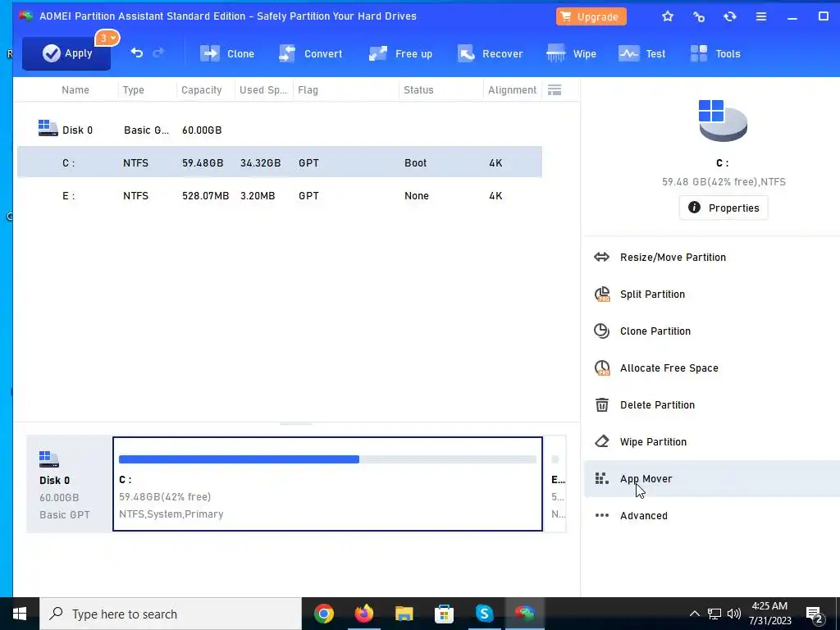This screenshot has width=840, height=630.
Task: Click the 34.32GB used space cell
Action: point(260,163)
